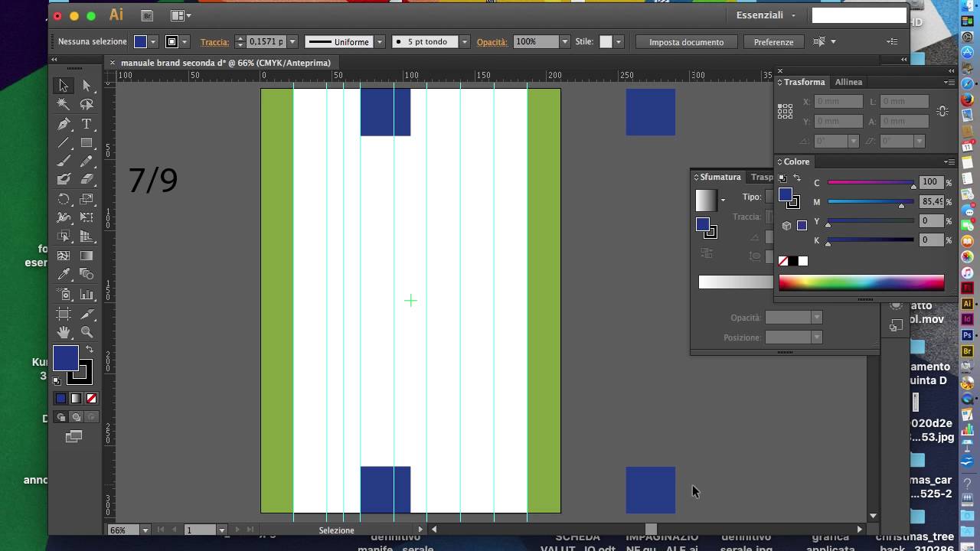Select the Rectangle tool
Screen dimensions: 980x551
[87, 143]
